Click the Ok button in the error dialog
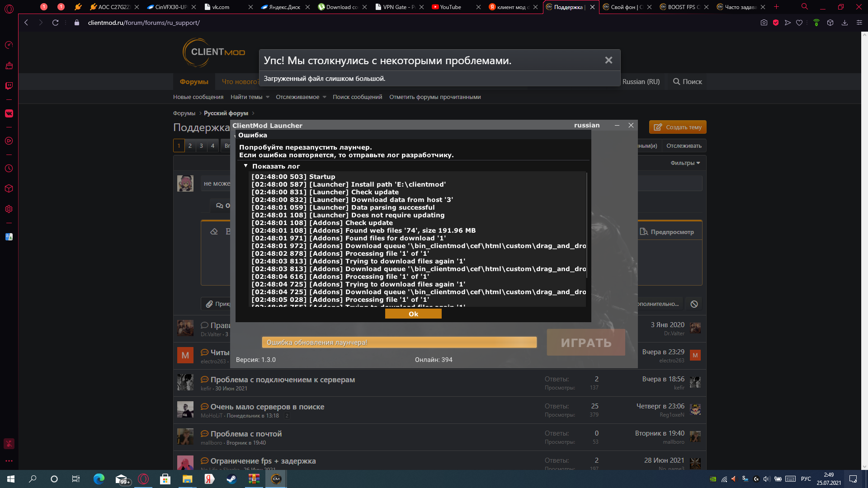 click(413, 314)
